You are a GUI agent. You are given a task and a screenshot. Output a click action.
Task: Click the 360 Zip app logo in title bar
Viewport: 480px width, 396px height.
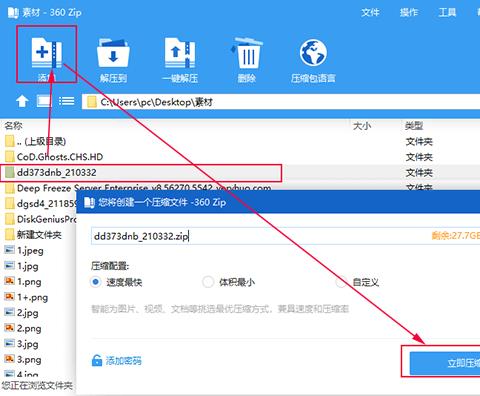click(x=13, y=13)
